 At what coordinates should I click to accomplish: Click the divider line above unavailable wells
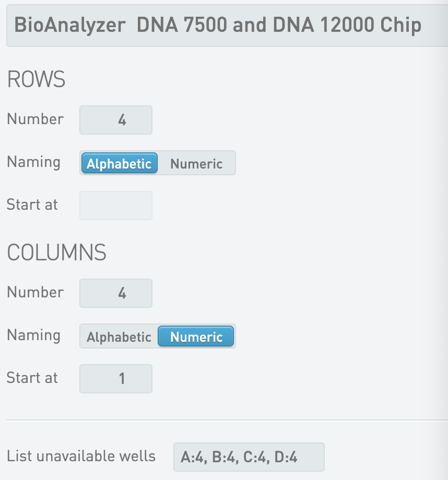point(225,420)
